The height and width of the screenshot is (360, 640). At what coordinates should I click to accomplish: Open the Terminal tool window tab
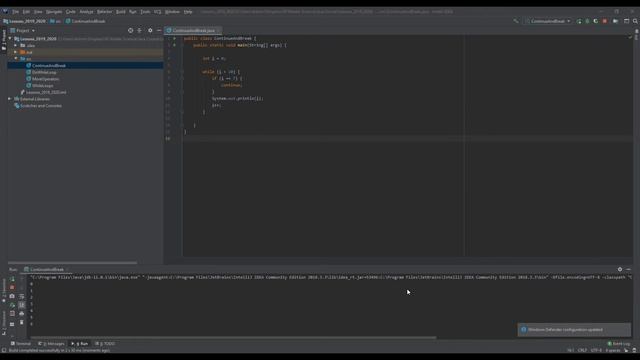coord(20,344)
